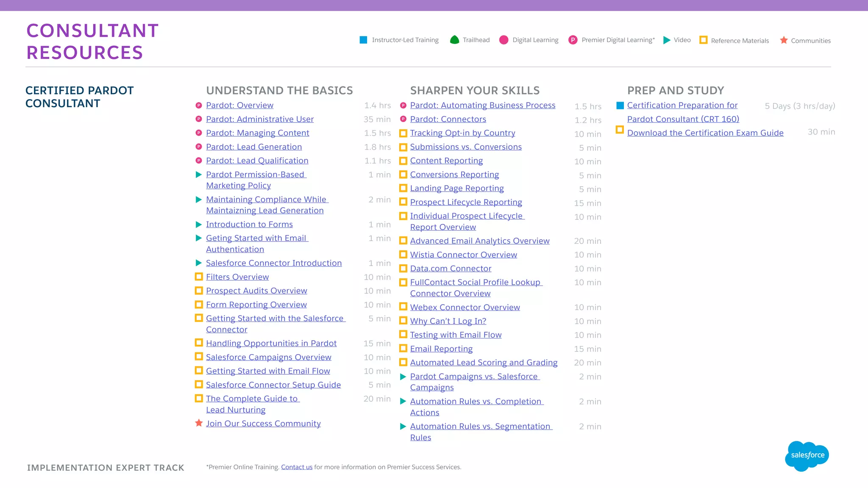The height and width of the screenshot is (488, 868).
Task: Click the pink P icon beside Pardot: Connectors
Action: pos(403,119)
